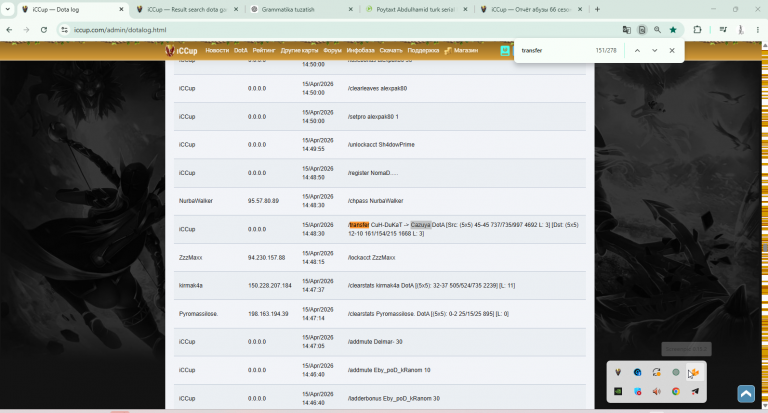This screenshot has height=413, width=768.
Task: Switch to the 'iCCup — Result search dota' tab
Action: 187,9
